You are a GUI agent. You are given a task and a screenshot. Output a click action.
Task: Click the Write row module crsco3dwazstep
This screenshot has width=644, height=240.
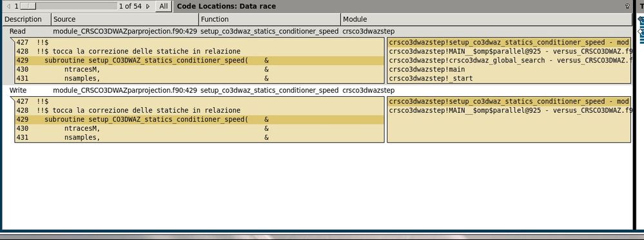[368, 90]
